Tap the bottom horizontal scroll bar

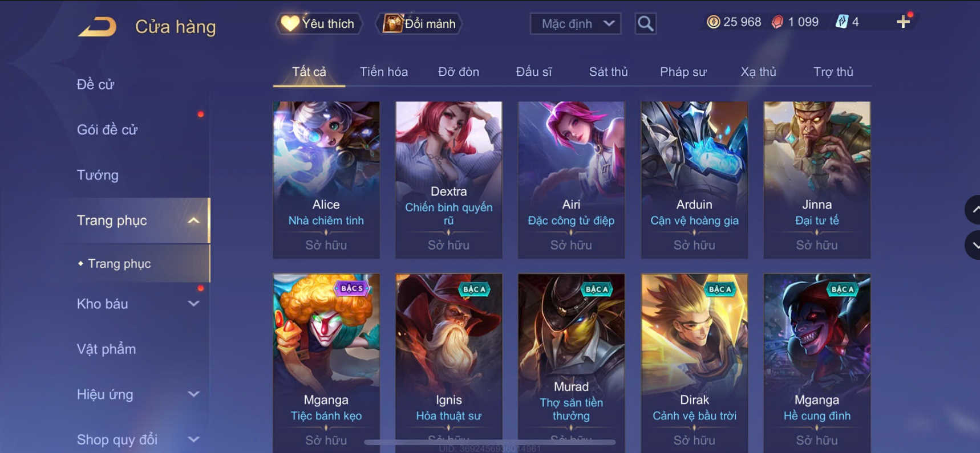click(x=489, y=442)
